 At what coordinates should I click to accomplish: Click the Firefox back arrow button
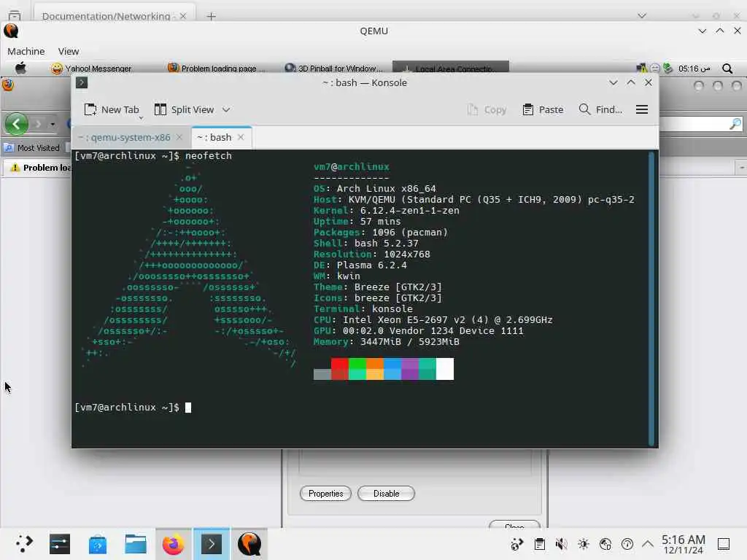pyautogui.click(x=16, y=124)
